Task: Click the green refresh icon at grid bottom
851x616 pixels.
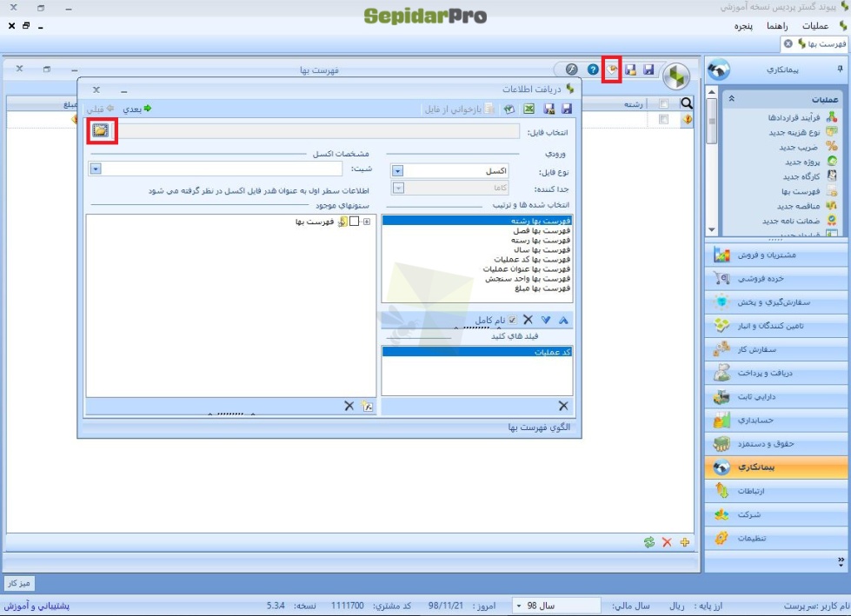Action: [649, 542]
